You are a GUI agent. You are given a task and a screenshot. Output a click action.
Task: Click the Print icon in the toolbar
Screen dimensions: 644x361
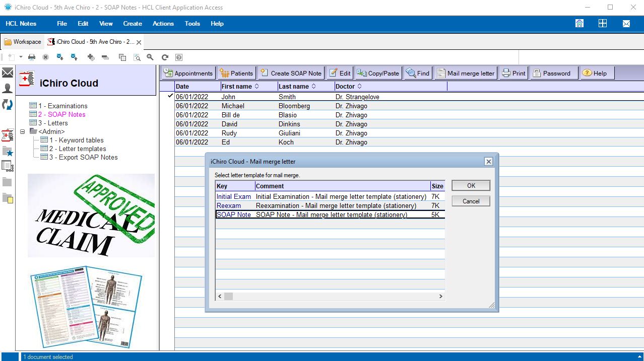(x=32, y=57)
